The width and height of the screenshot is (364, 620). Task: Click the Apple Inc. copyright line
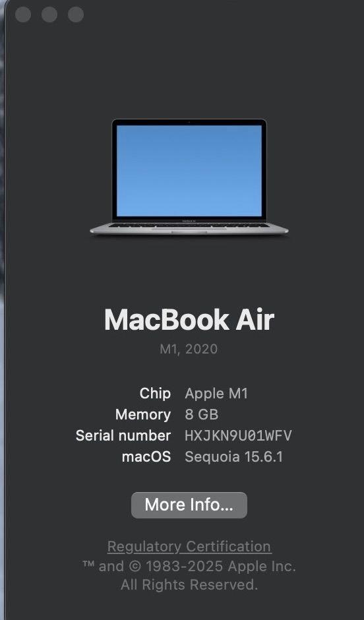tap(189, 566)
